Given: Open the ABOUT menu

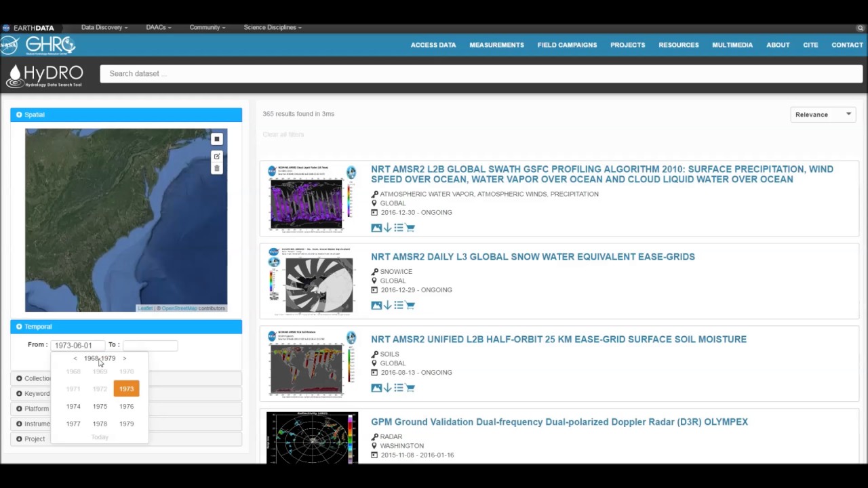Looking at the screenshot, I should point(778,45).
